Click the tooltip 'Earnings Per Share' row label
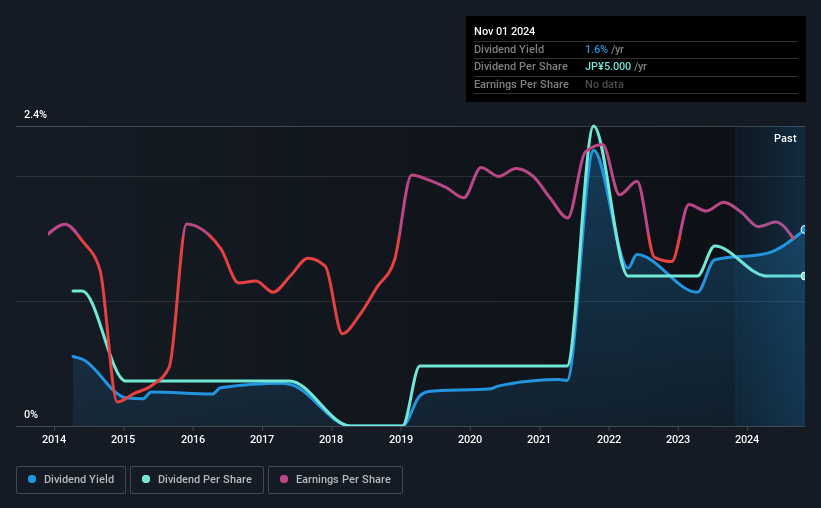The image size is (821, 508). click(x=521, y=84)
